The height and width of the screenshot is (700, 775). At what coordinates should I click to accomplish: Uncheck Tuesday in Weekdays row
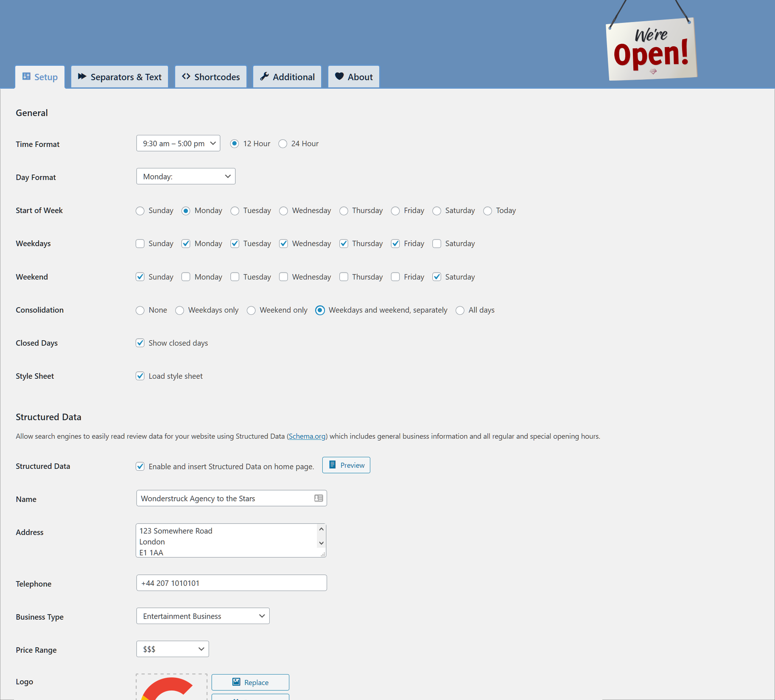[x=235, y=244]
